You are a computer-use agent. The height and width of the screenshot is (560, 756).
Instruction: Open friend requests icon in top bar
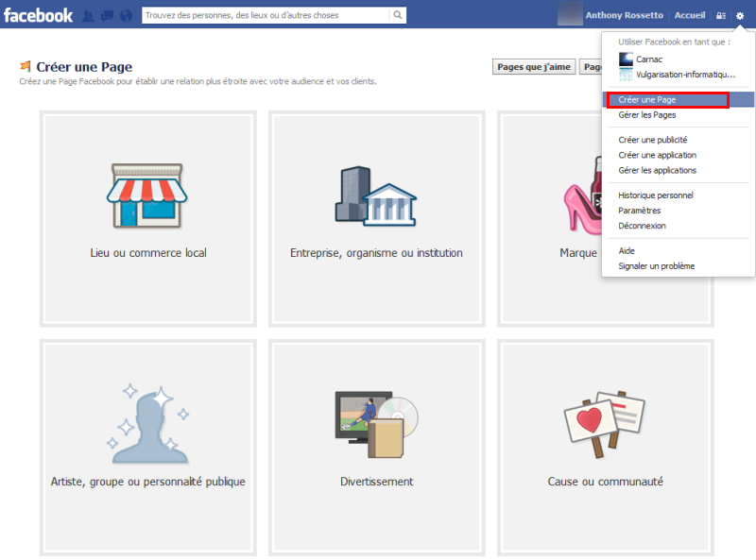(88, 15)
